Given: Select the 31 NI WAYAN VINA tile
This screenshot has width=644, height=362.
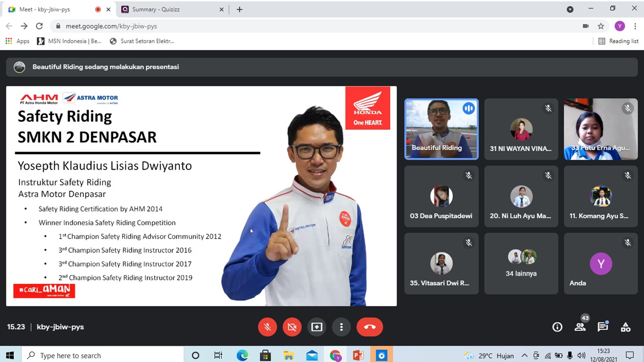Looking at the screenshot, I should 521,129.
